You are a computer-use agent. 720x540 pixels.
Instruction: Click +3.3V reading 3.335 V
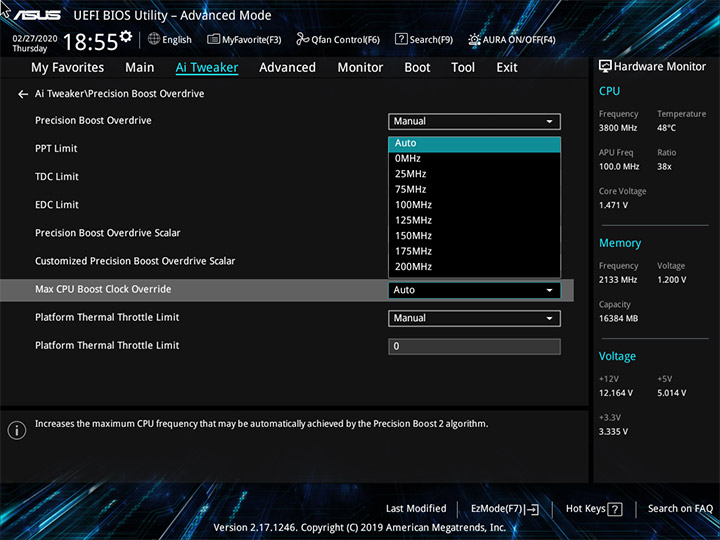(613, 432)
